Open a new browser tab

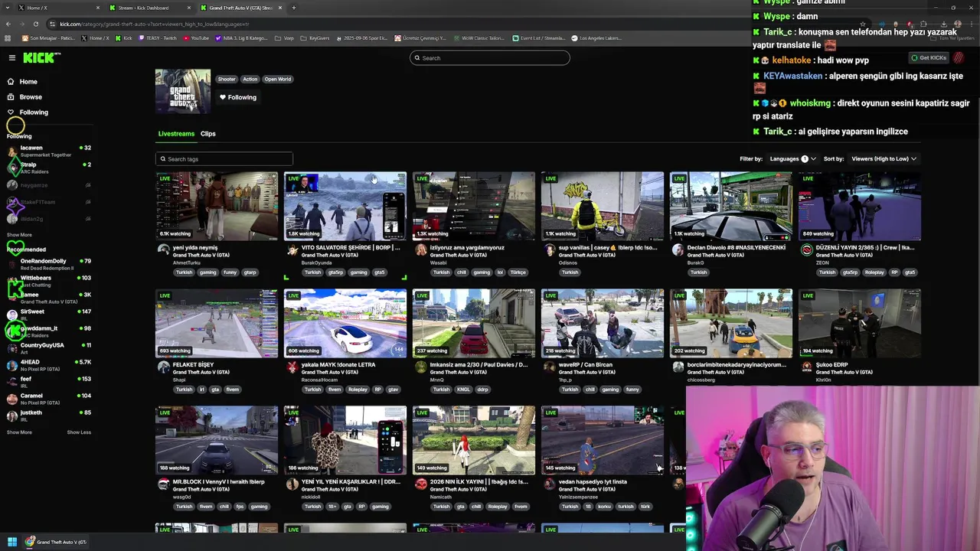pos(294,8)
